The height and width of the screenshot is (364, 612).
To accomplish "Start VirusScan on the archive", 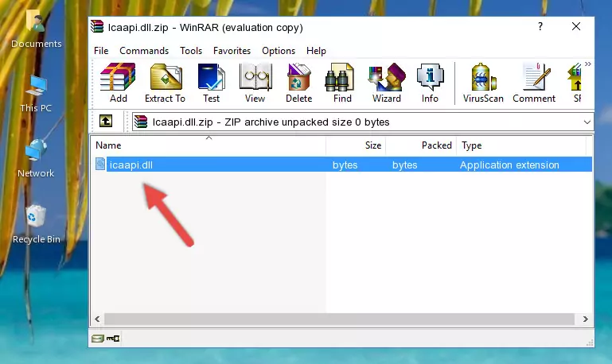I will (483, 83).
